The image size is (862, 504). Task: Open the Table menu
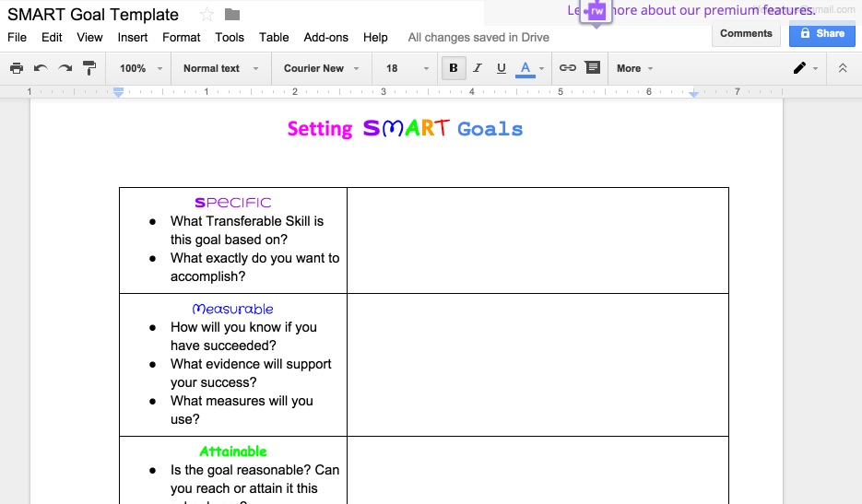click(x=274, y=38)
